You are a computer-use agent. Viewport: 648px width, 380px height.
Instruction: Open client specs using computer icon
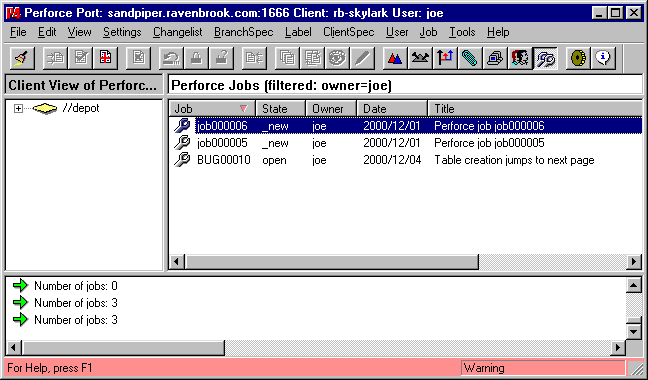(495, 58)
